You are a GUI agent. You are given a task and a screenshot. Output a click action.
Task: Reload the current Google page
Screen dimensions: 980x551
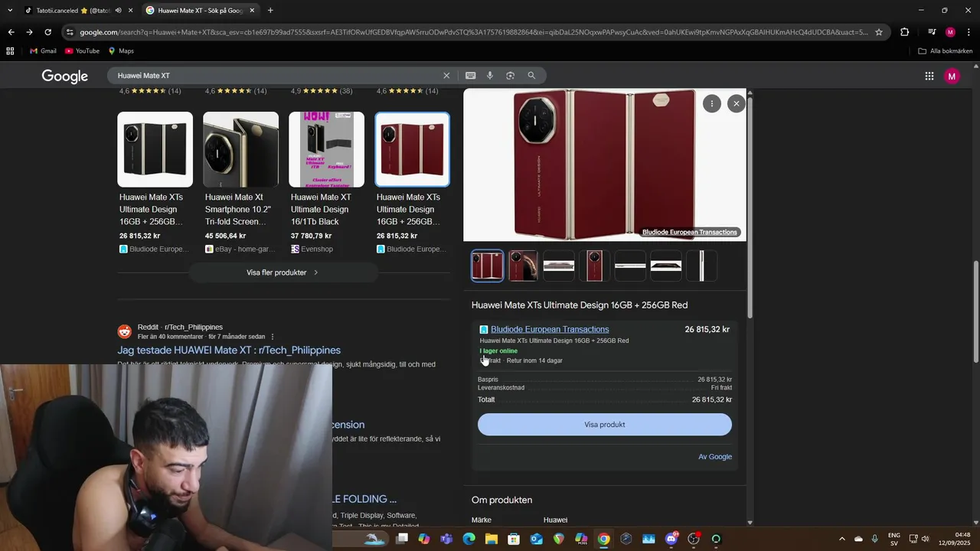pos(47,32)
